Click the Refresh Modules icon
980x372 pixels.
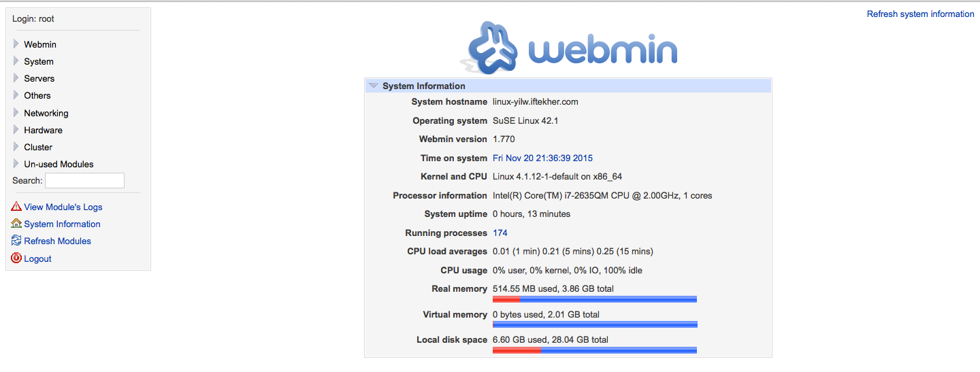coord(16,241)
